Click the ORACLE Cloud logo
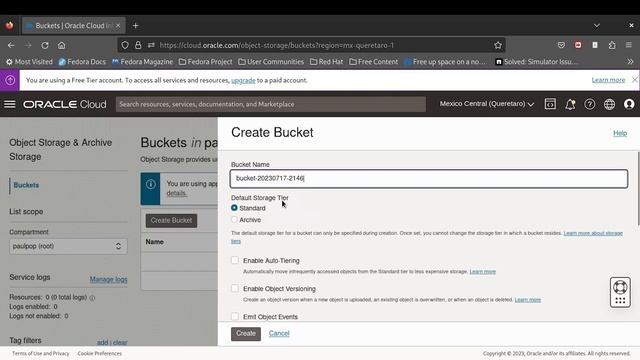The height and width of the screenshot is (360, 640). coord(65,104)
